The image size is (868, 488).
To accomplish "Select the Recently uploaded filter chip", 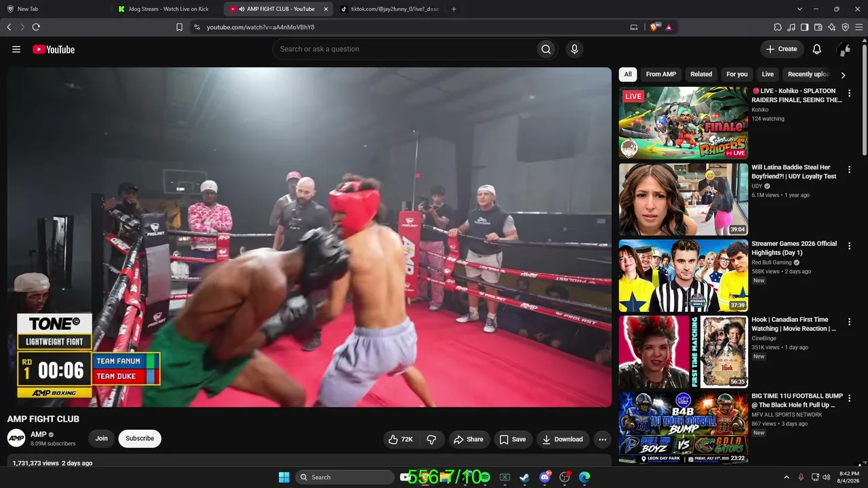I will point(808,75).
